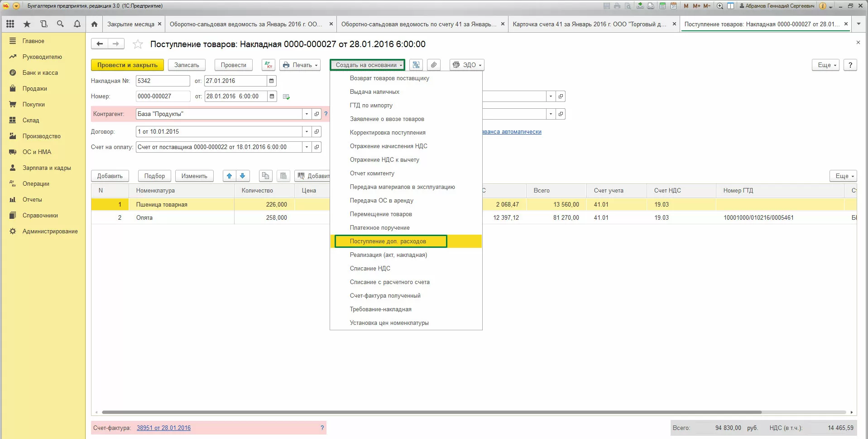
Task: Open the calendar picker for date 28.01.2016 6:00:00
Action: click(272, 96)
